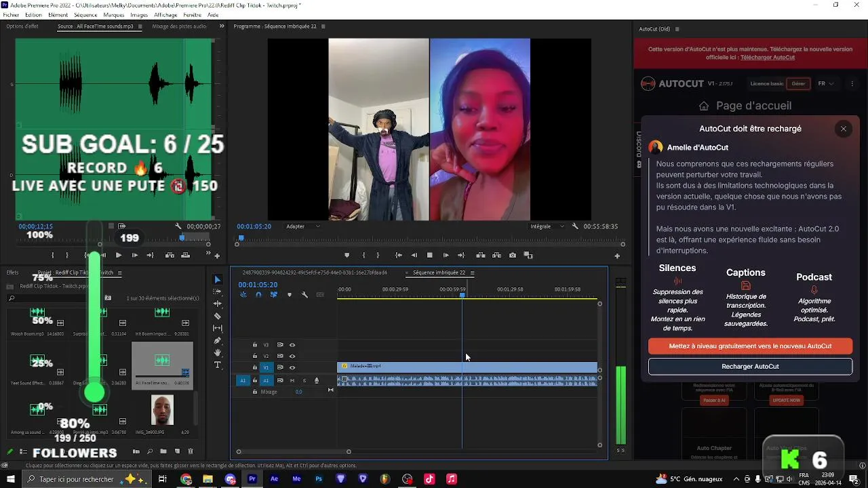Click the Recharger AutoCut button
The width and height of the screenshot is (868, 488).
point(750,367)
